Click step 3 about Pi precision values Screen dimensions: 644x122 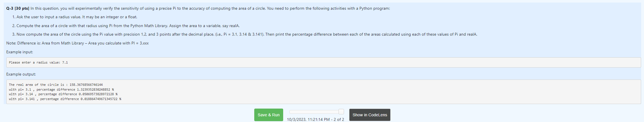[x=245, y=34]
